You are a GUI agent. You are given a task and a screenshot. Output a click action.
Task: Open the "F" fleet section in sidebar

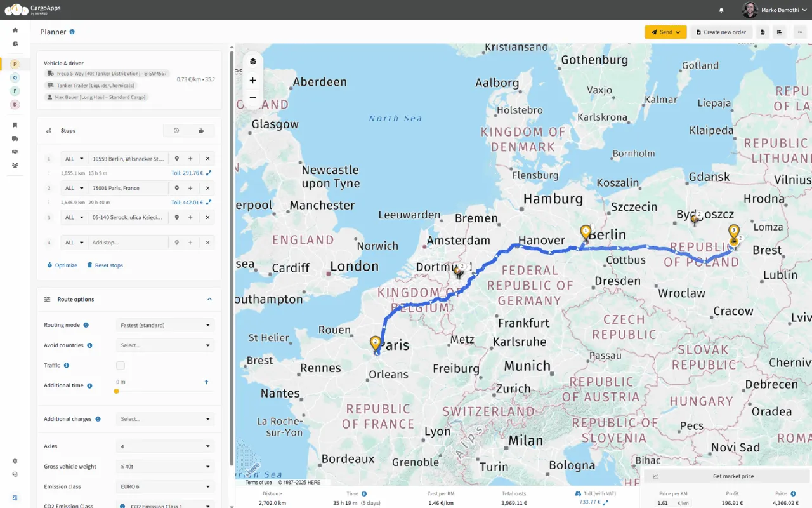tap(15, 90)
